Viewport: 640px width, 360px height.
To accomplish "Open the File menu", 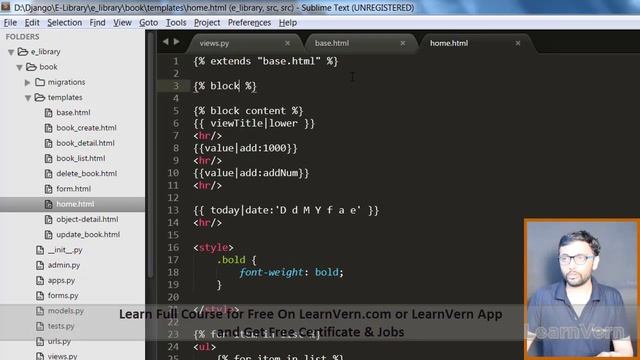I will click(x=10, y=22).
